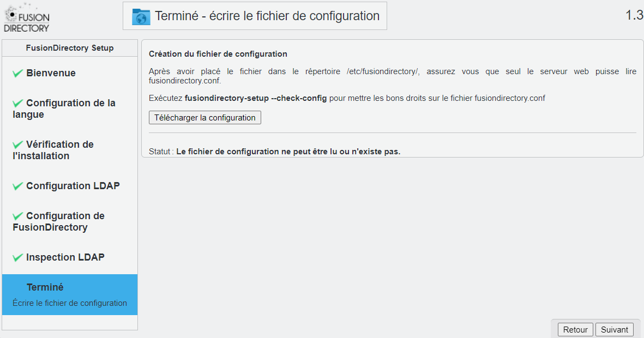
Task: Open the Inspection LDAP step
Action: tap(70, 257)
